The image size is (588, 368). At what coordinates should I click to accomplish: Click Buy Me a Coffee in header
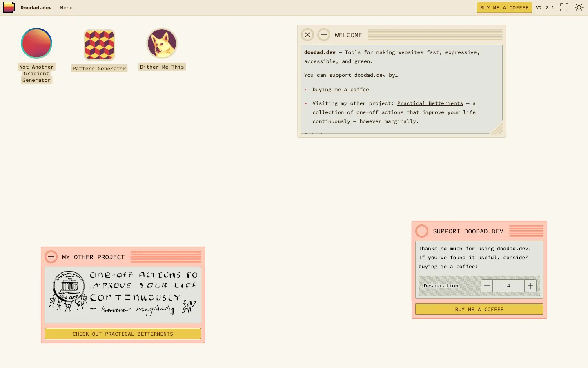(x=504, y=7)
